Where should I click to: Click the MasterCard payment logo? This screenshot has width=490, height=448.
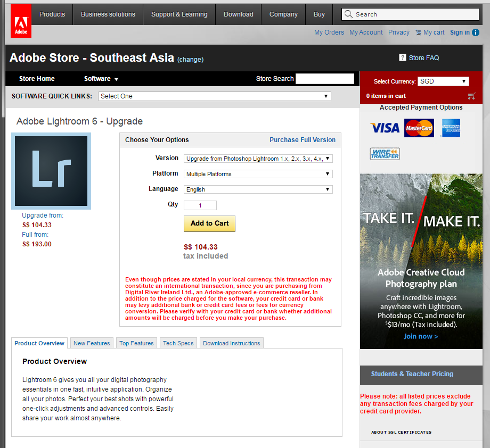point(419,128)
